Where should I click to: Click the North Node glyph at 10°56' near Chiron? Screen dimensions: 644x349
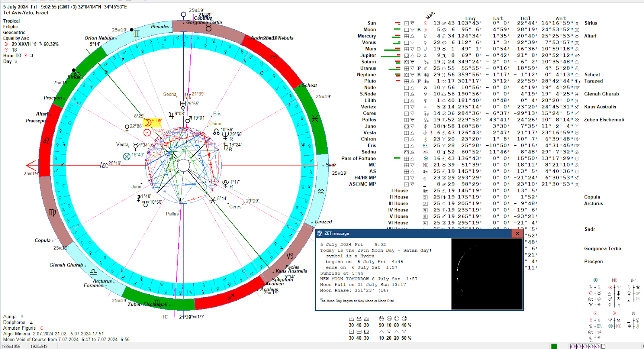(x=217, y=131)
